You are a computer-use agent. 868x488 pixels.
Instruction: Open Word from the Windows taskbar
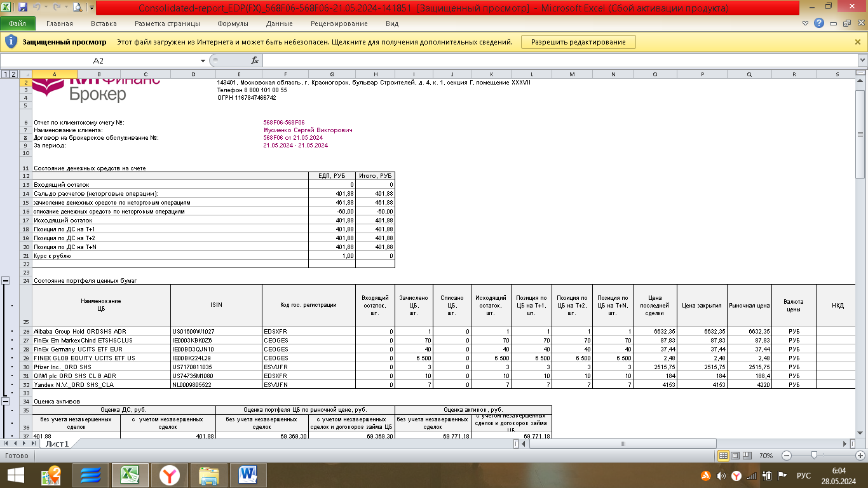[x=247, y=475]
